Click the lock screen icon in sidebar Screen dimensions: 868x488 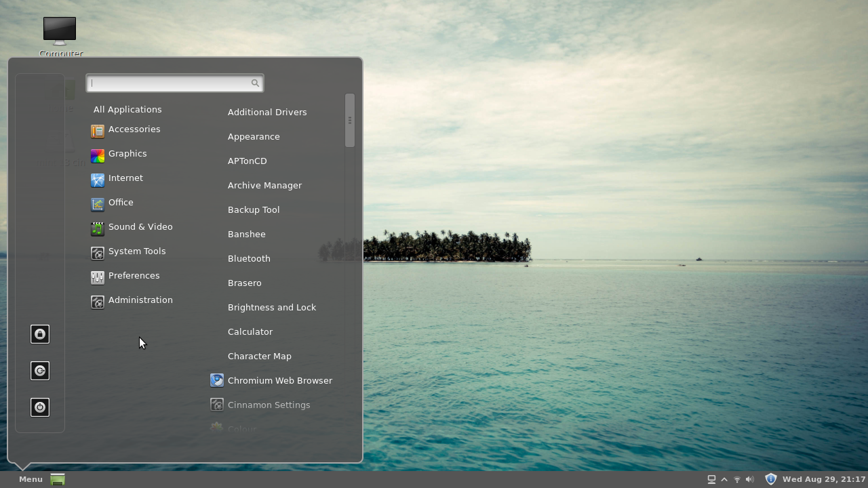coord(40,334)
